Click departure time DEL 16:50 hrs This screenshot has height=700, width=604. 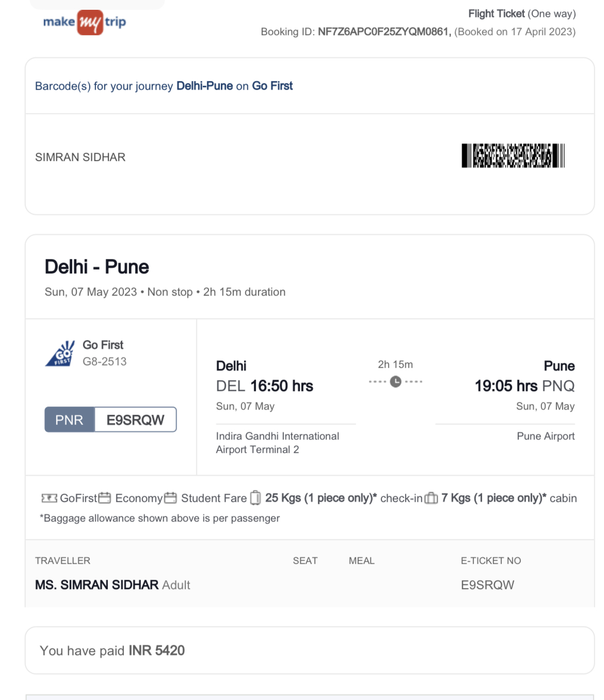264,386
